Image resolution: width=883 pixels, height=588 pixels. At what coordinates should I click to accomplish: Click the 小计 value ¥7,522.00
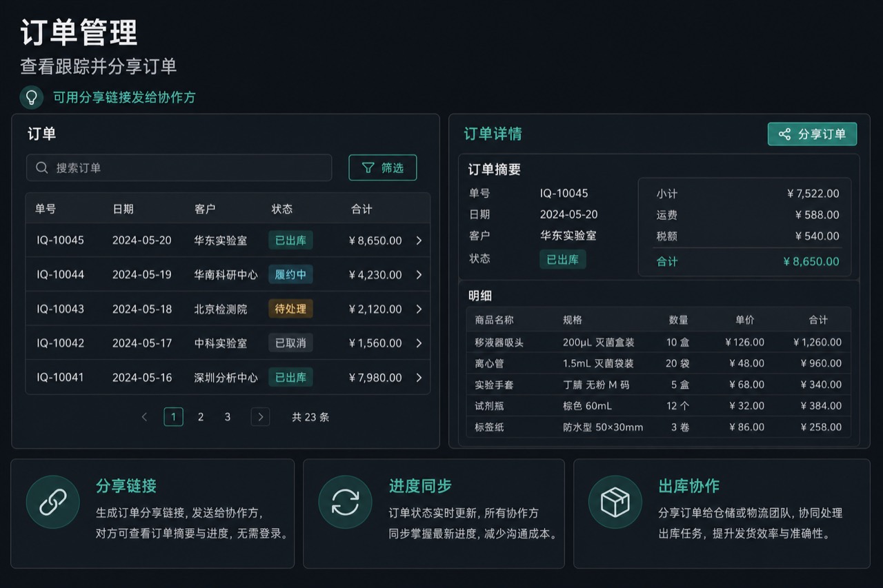[813, 194]
